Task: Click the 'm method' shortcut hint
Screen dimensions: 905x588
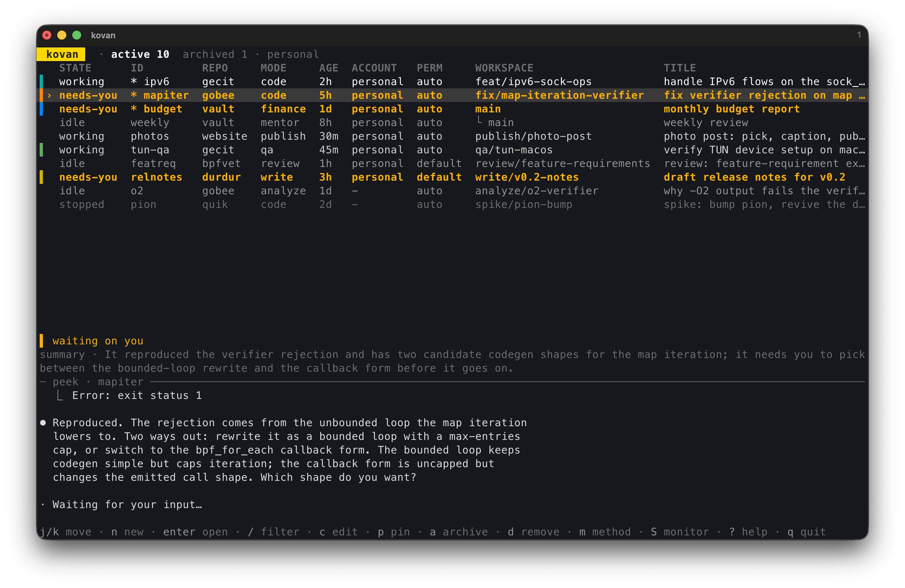Action: [605, 532]
